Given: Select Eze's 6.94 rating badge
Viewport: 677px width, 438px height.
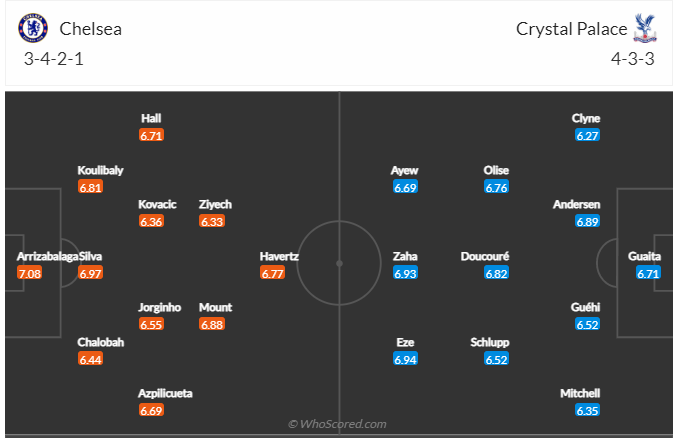Looking at the screenshot, I should tap(405, 358).
